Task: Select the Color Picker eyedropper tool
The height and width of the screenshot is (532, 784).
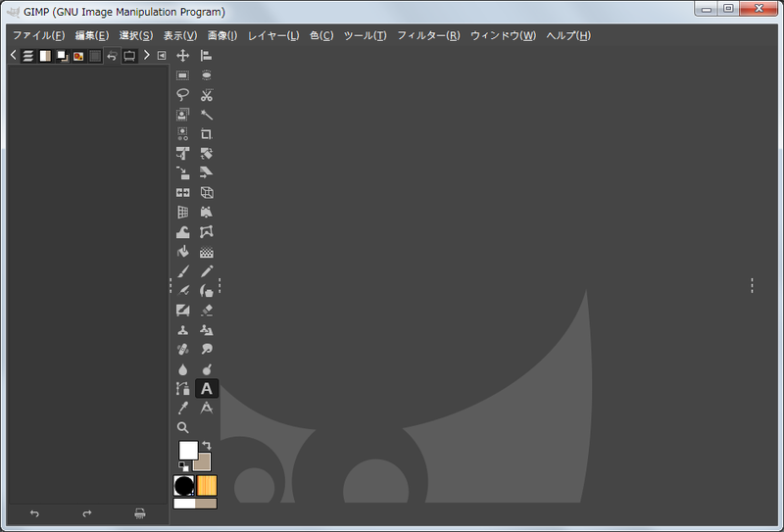Action: click(x=182, y=408)
